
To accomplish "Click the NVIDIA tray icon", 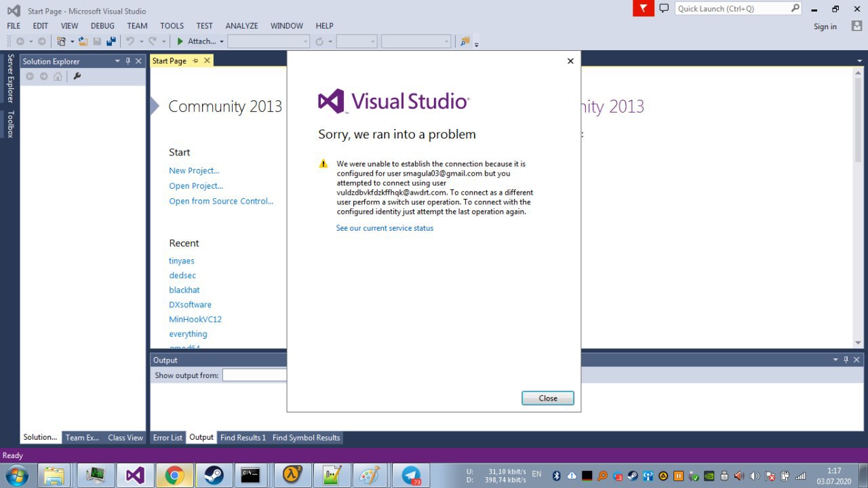I will 709,476.
